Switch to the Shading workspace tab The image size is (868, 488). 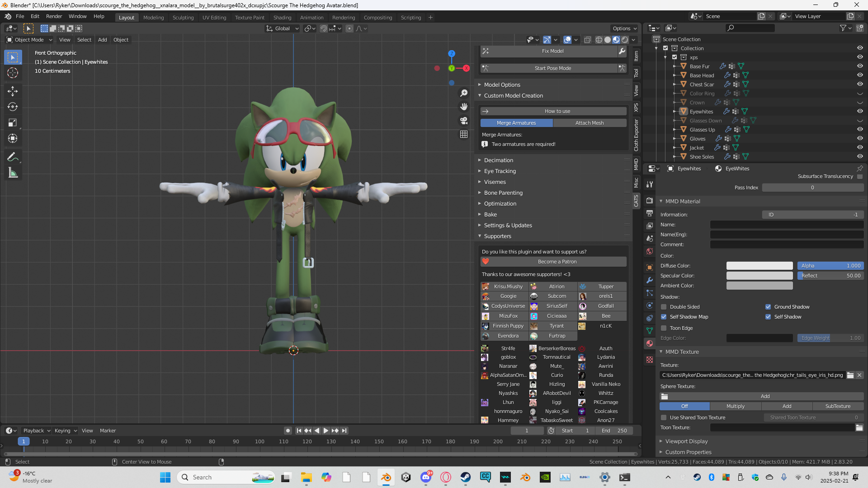[x=283, y=17]
